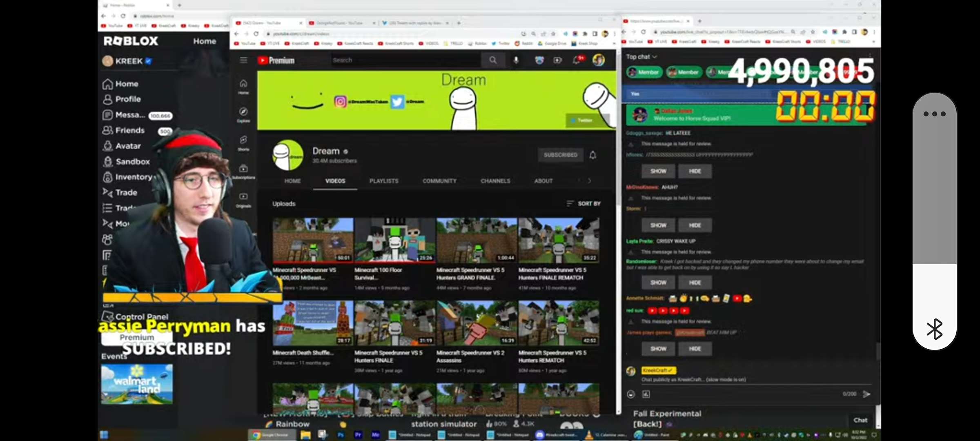
Task: Switch to the PLAYLISTS tab
Action: 383,181
